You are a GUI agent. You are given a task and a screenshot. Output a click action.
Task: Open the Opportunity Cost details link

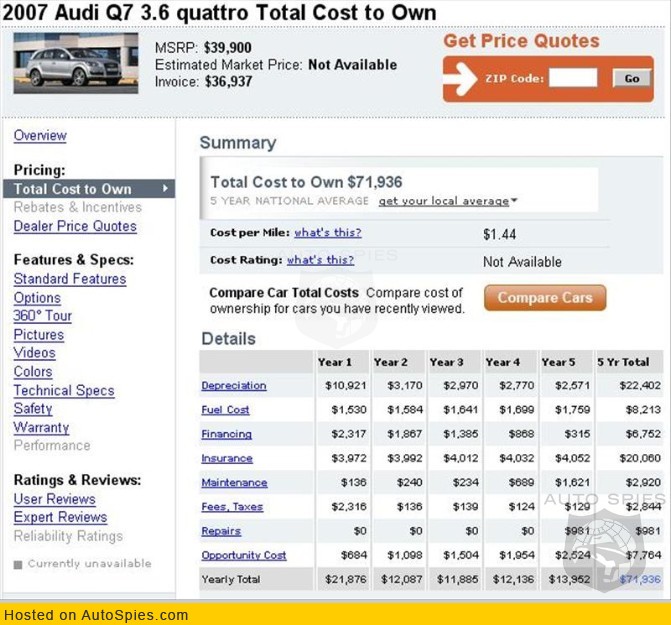click(244, 555)
